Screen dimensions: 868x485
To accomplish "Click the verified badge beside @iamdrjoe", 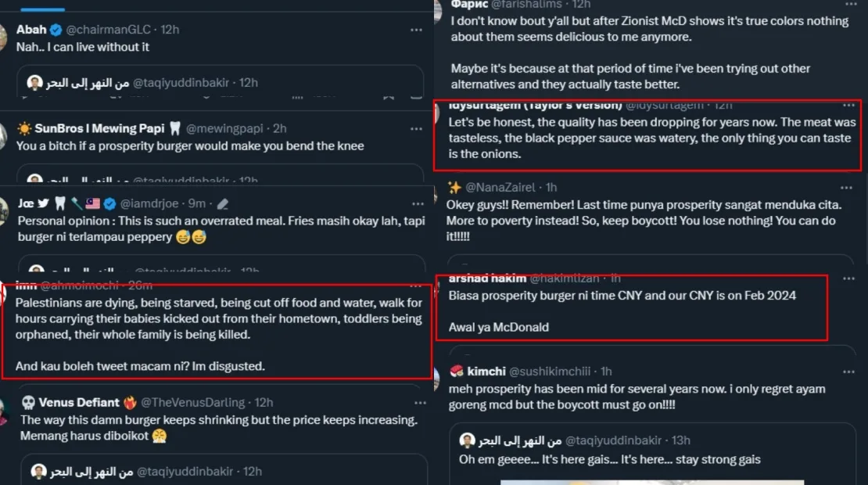I will 109,203.
